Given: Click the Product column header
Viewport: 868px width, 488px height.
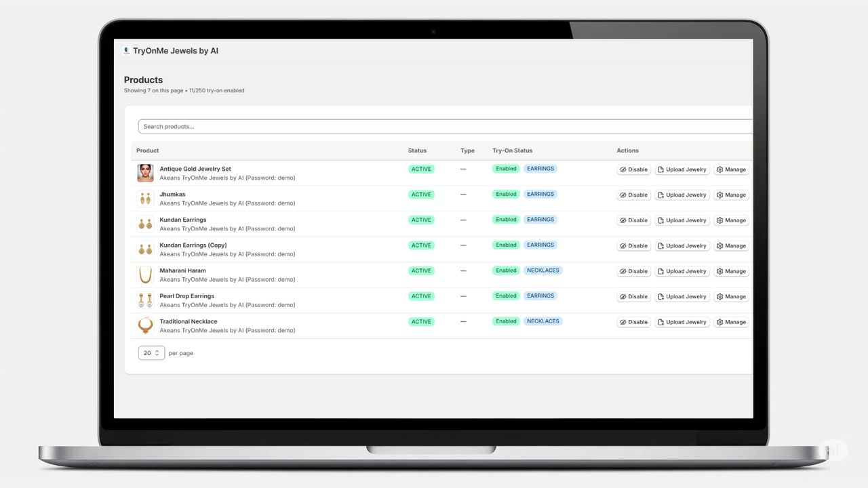Looking at the screenshot, I should (x=148, y=150).
